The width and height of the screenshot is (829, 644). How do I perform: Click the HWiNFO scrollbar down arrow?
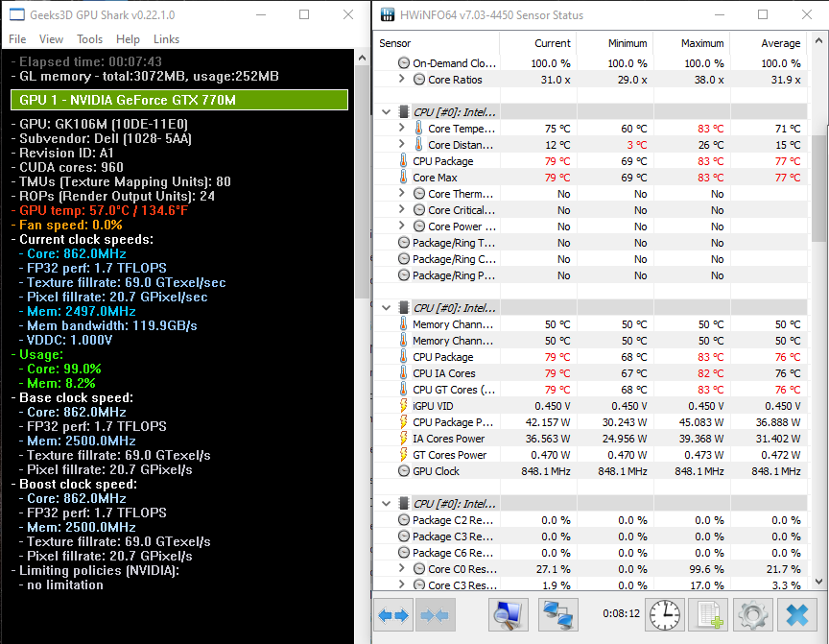point(818,583)
